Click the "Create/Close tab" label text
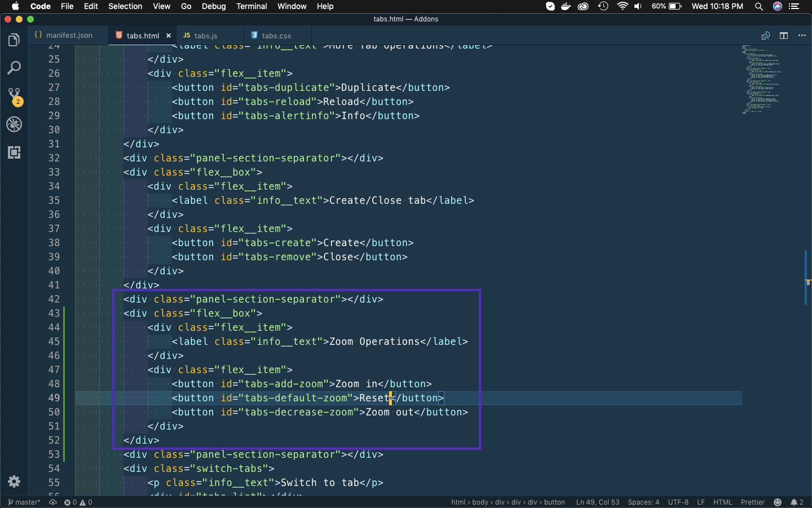Image resolution: width=812 pixels, height=508 pixels. point(377,200)
